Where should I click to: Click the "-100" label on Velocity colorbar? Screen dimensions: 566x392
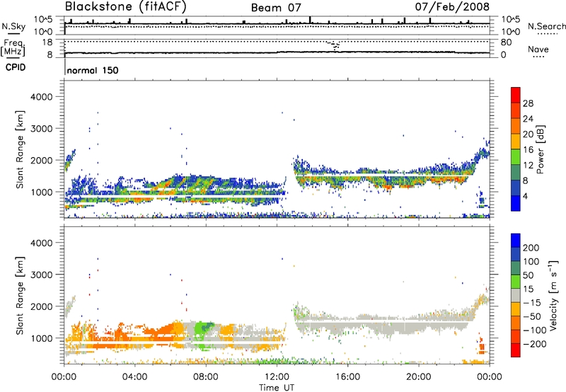[535, 330]
